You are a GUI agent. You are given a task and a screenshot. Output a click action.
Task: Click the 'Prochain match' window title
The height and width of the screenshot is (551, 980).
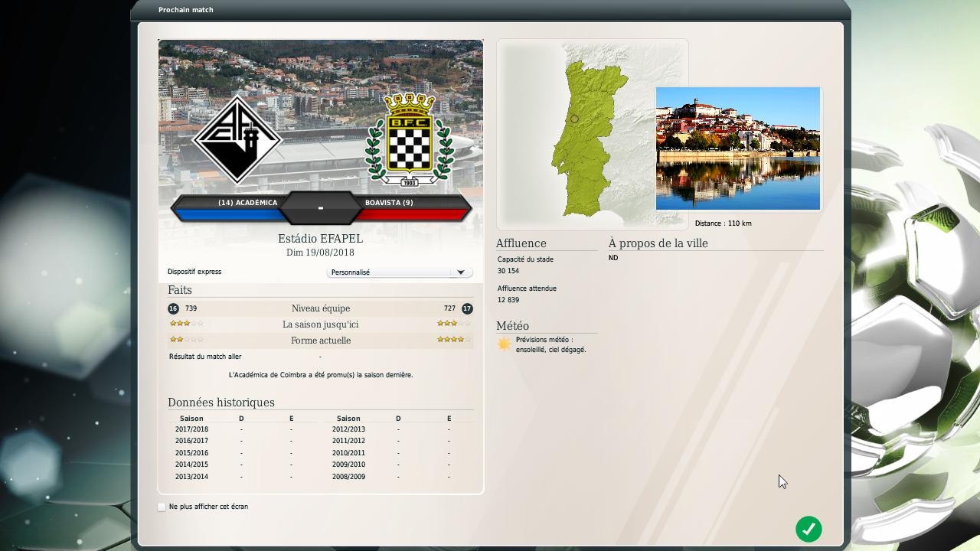pos(186,10)
